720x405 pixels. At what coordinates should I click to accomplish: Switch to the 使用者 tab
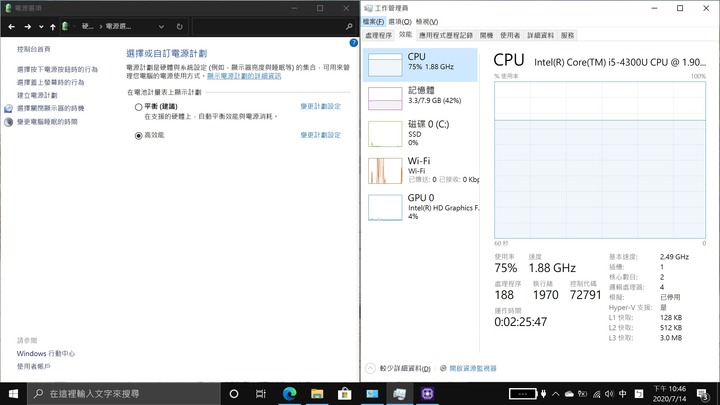(x=510, y=35)
